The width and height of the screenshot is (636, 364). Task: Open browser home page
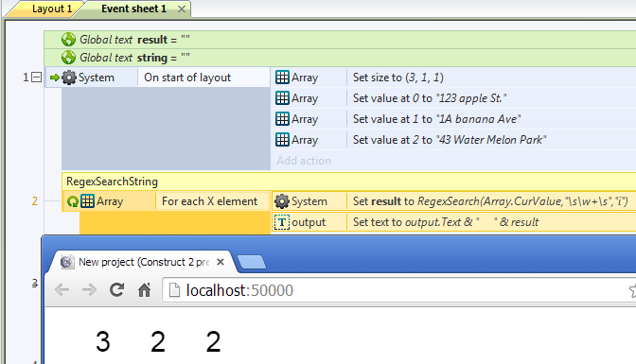(145, 290)
